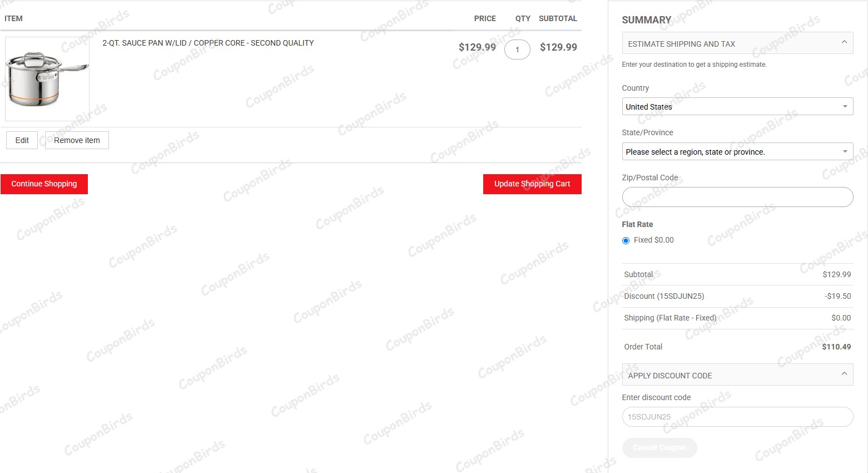Select the Fixed $0.00 flat rate radio

tap(626, 240)
